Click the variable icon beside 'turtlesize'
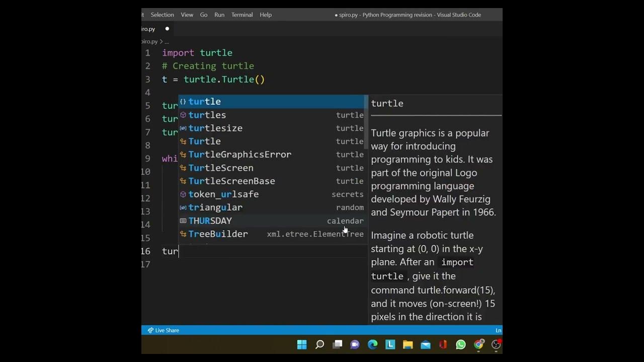The height and width of the screenshot is (362, 644). pyautogui.click(x=183, y=128)
